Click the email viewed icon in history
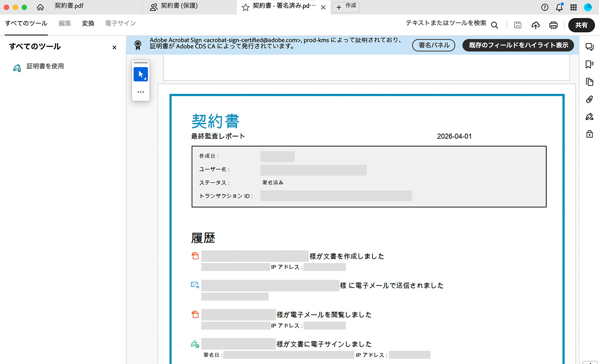The image size is (599, 364). click(x=195, y=315)
